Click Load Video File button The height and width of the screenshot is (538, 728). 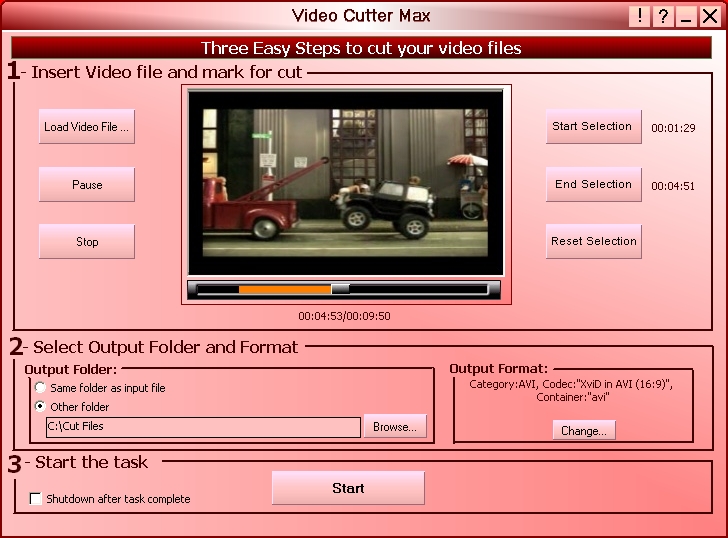click(87, 127)
